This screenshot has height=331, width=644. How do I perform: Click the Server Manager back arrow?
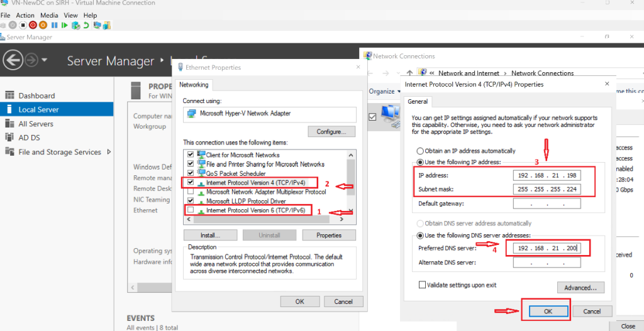coord(13,60)
